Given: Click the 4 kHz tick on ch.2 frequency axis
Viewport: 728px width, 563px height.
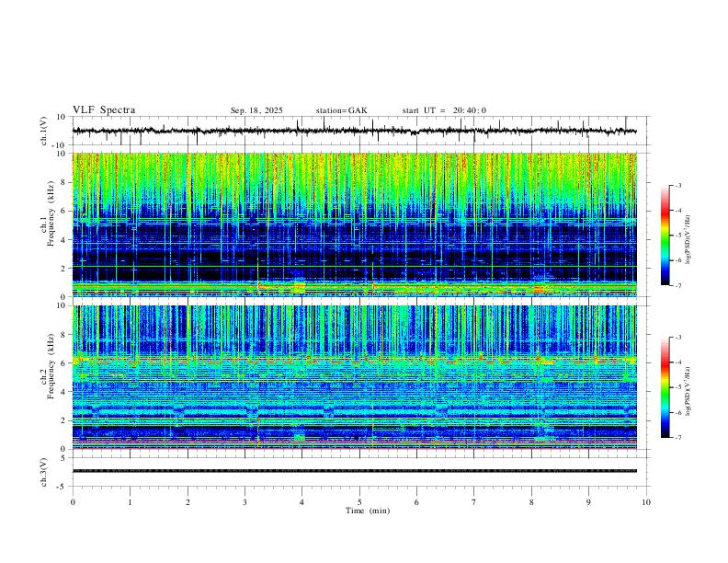Looking at the screenshot, I should [x=64, y=392].
